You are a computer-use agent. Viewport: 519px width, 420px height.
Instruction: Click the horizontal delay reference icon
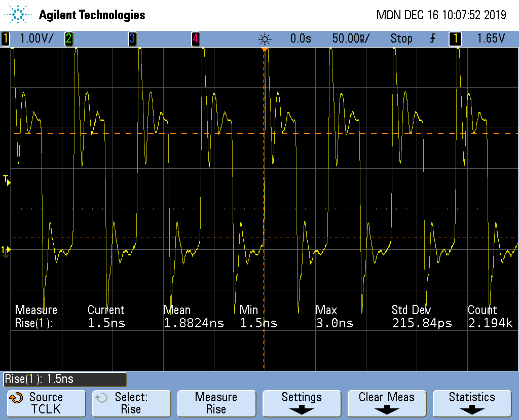[265, 39]
